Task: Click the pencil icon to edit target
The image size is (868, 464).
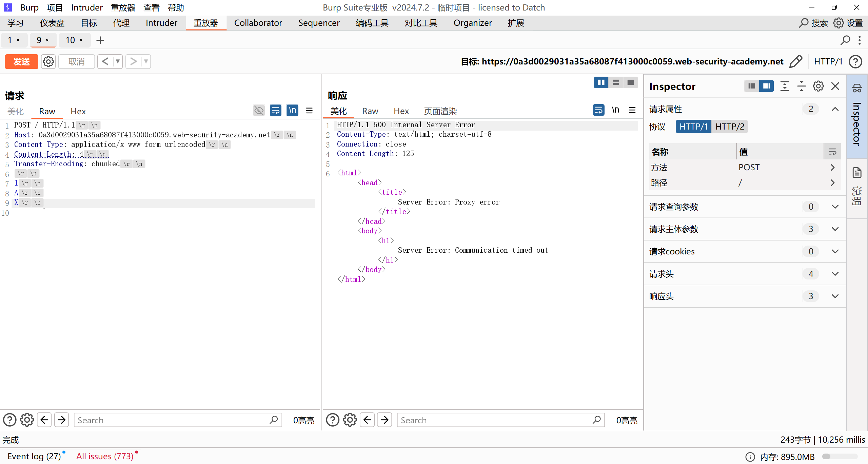Action: [795, 62]
